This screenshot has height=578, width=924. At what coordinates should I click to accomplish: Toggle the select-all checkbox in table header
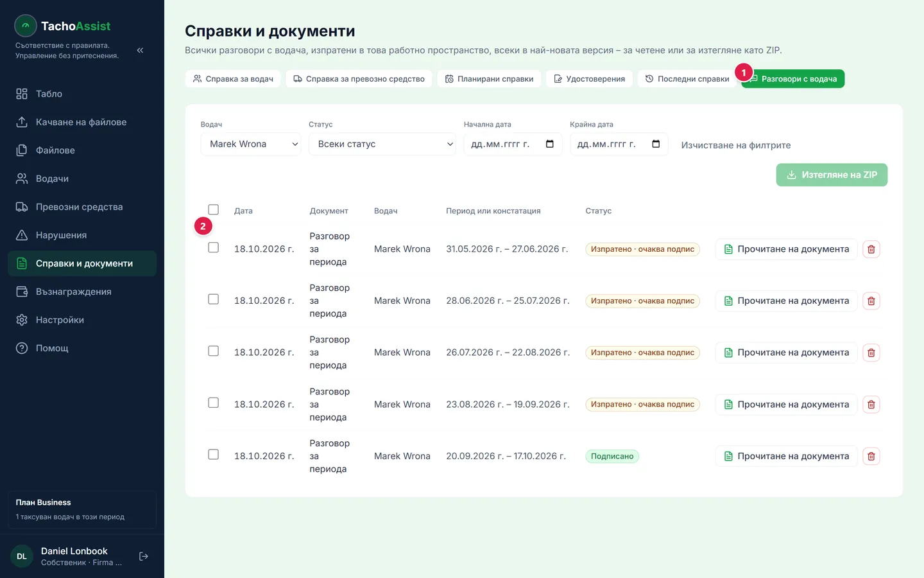click(214, 209)
